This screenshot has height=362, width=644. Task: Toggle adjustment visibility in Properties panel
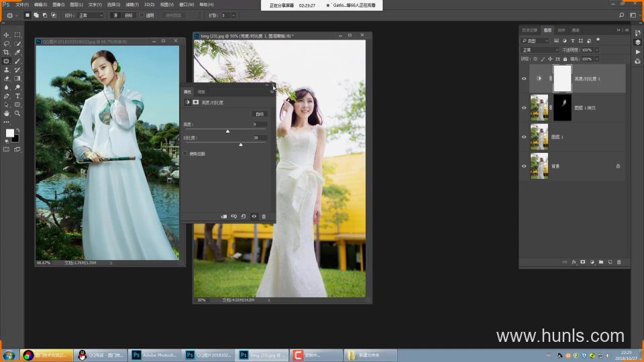click(254, 217)
